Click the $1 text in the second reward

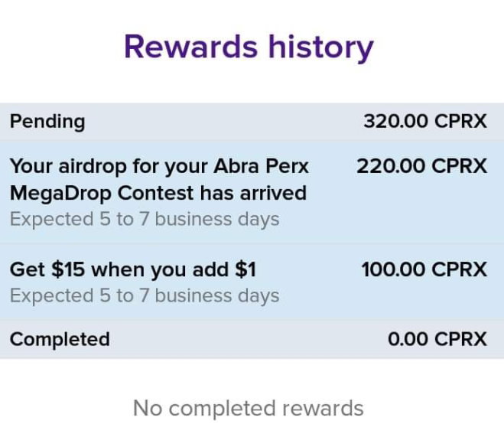[x=245, y=269]
